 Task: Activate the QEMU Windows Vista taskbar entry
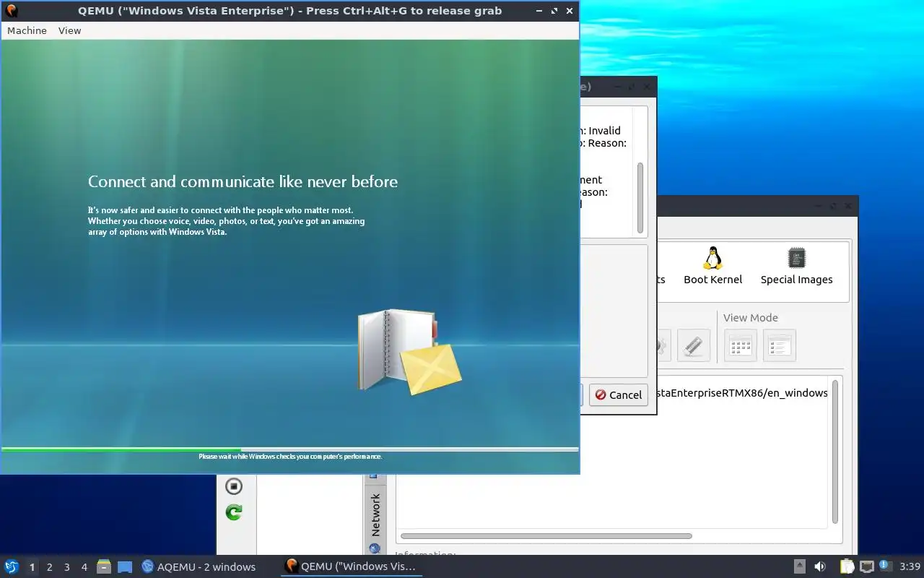[x=351, y=566]
